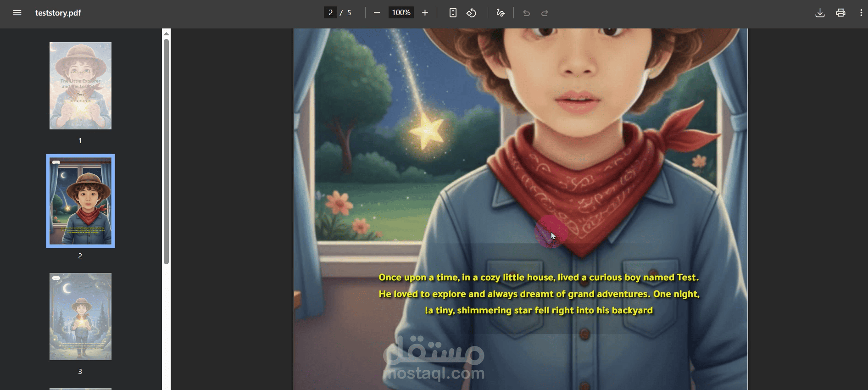Click the teststory.pdf title

point(58,13)
